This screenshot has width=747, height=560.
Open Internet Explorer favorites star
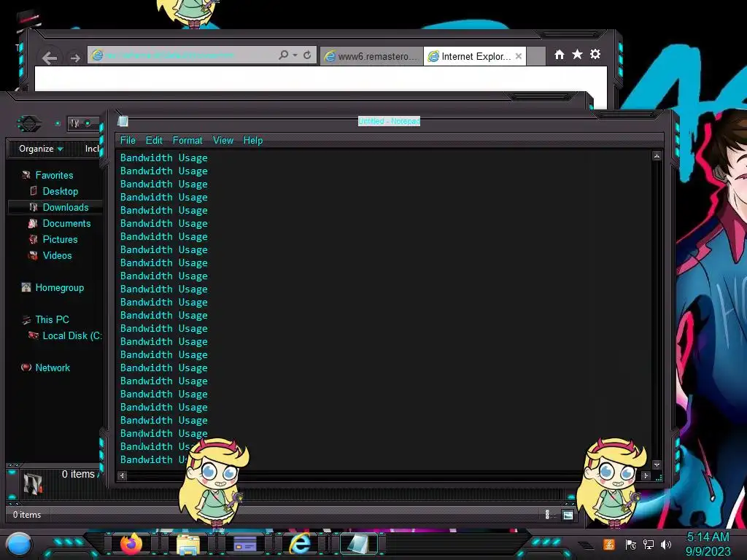[577, 54]
